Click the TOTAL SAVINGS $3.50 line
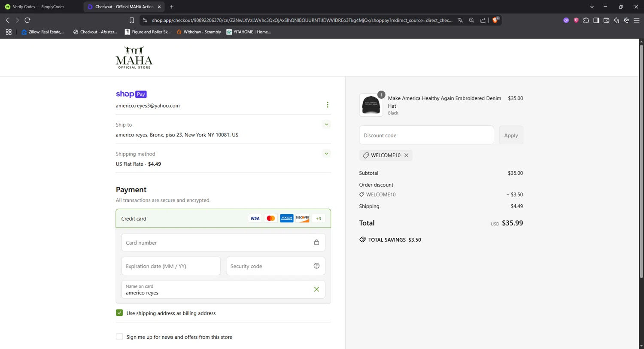 pyautogui.click(x=390, y=240)
